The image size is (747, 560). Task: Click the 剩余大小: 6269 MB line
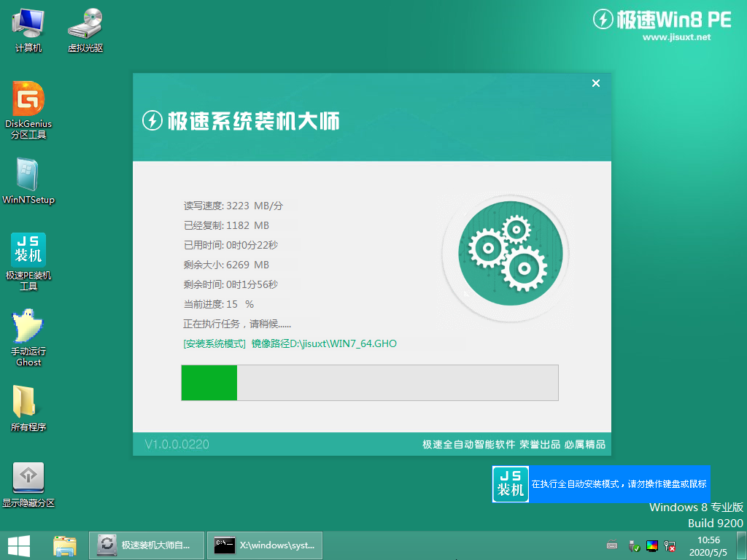(226, 265)
